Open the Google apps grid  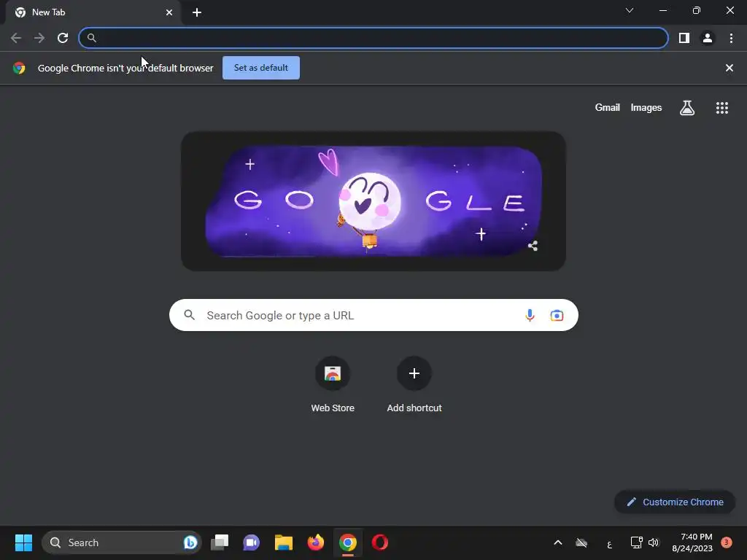point(722,108)
